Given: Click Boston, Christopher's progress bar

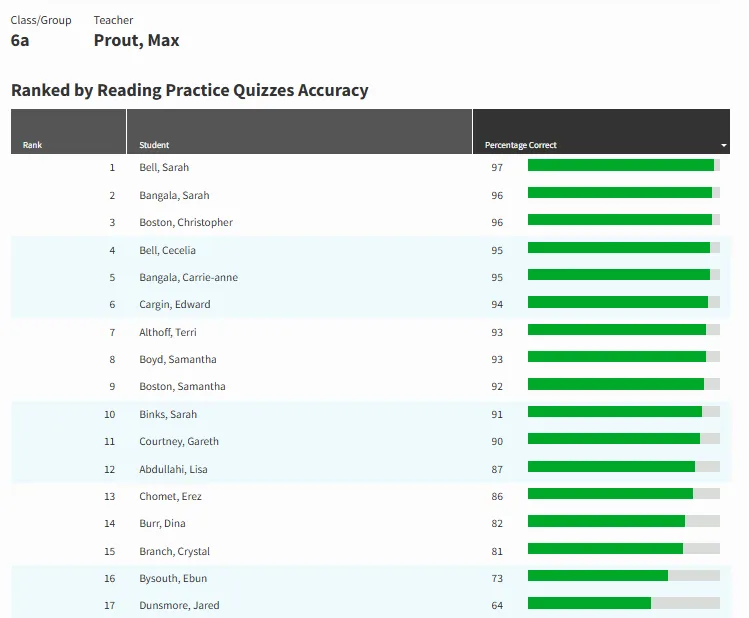Looking at the screenshot, I should (x=623, y=220).
